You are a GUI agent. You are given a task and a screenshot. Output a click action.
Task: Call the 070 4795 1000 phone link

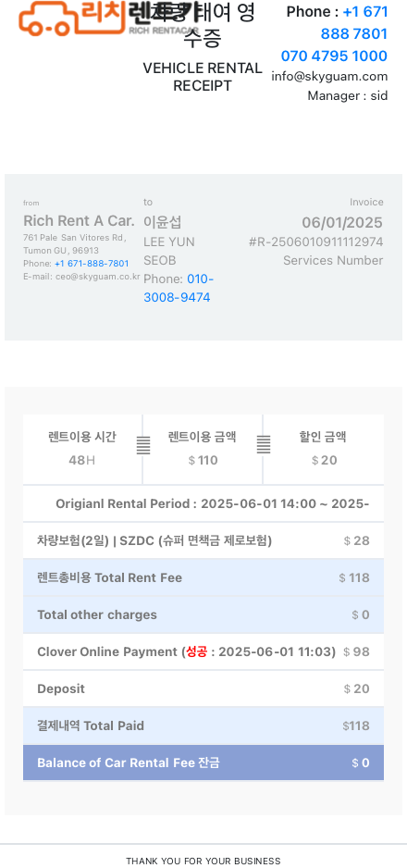tap(334, 56)
